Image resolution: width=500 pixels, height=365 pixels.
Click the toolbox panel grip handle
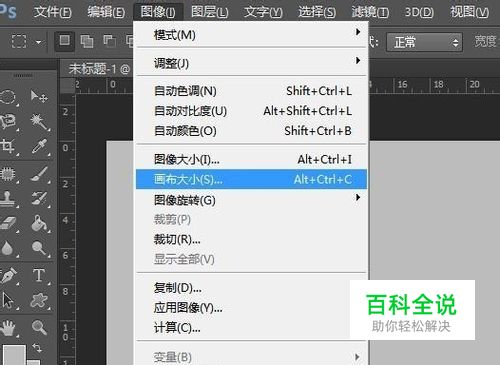tap(23, 76)
